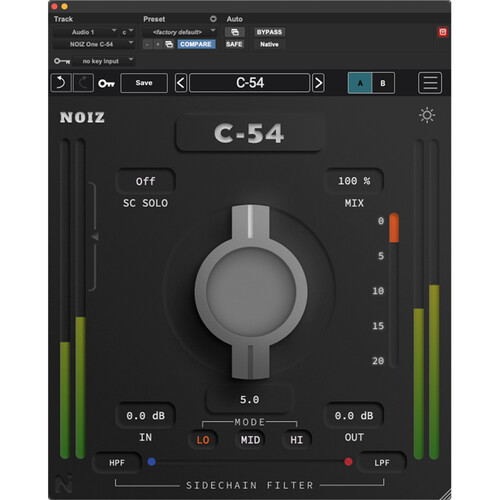Toggle SC SOLO Off value
Viewport: 500px width, 500px height.
click(x=145, y=181)
